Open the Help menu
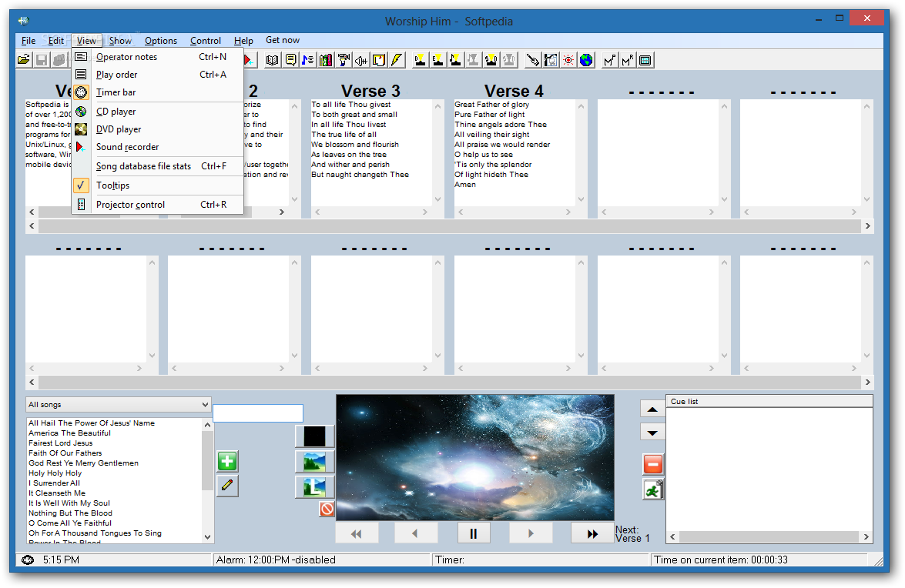 [x=243, y=40]
